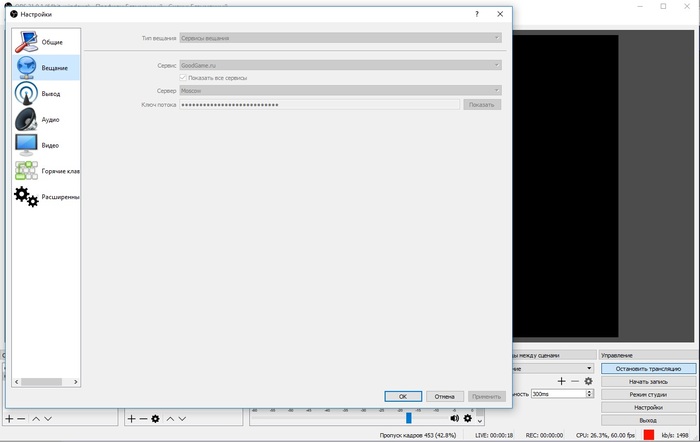
Task: Click the left arrow of sidebar horizontal scrollbar
Action: (17, 382)
